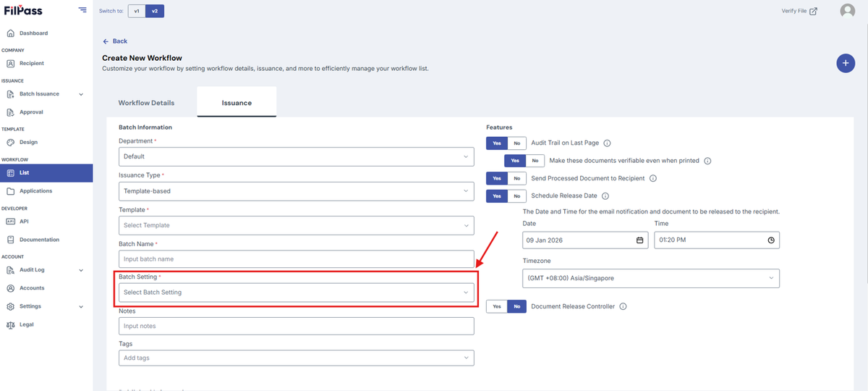Click the FilPass logo

tap(25, 10)
